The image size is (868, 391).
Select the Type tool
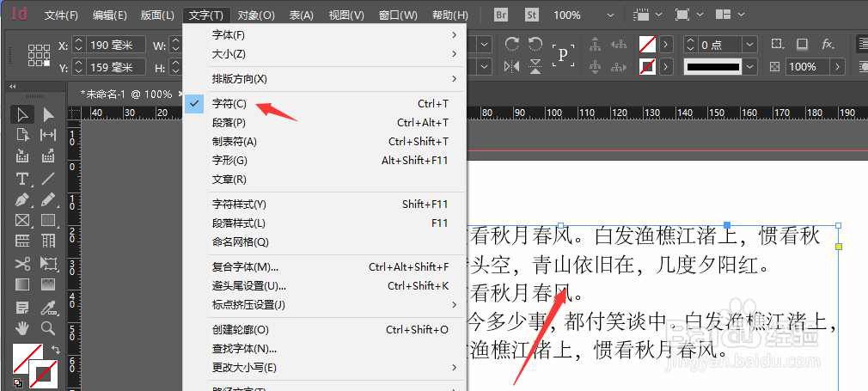tap(22, 179)
